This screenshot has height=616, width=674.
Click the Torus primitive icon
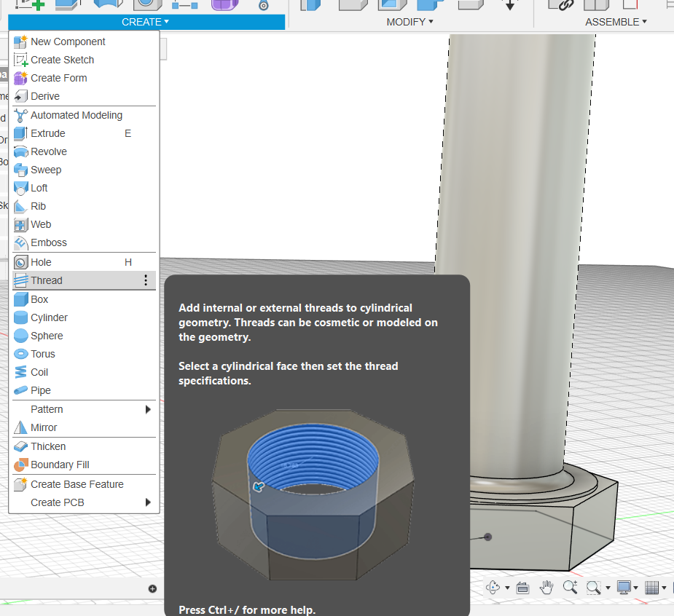20,354
